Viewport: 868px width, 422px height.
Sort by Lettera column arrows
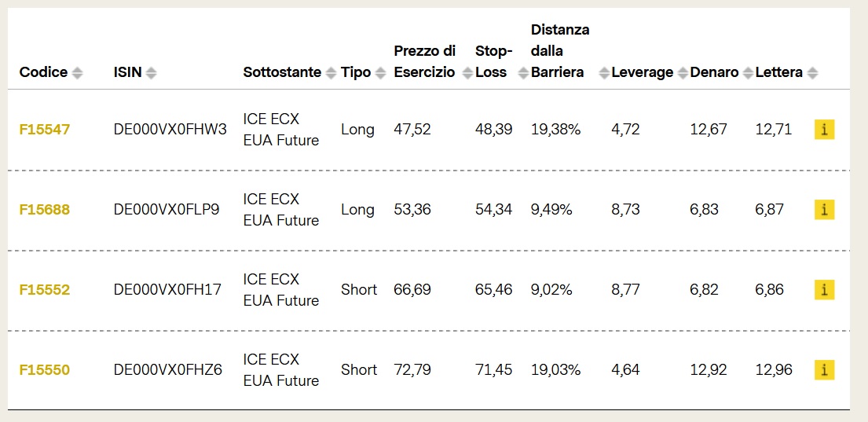click(812, 72)
